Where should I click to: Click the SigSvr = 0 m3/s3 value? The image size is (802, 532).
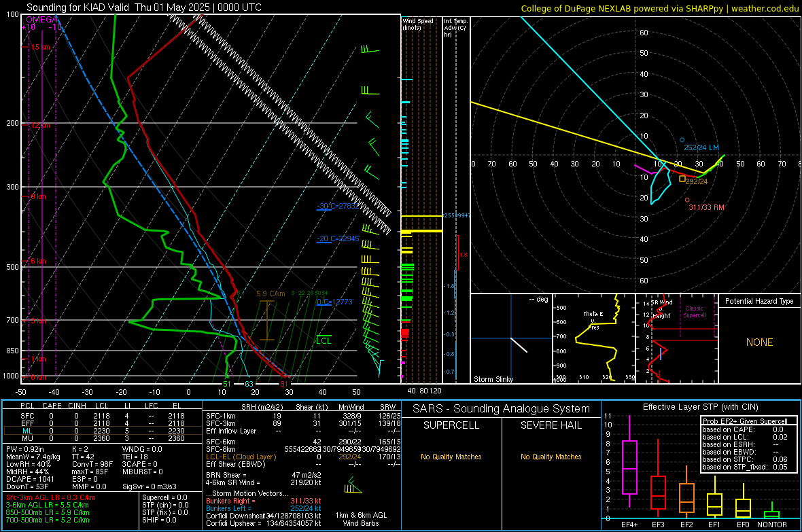point(150,486)
